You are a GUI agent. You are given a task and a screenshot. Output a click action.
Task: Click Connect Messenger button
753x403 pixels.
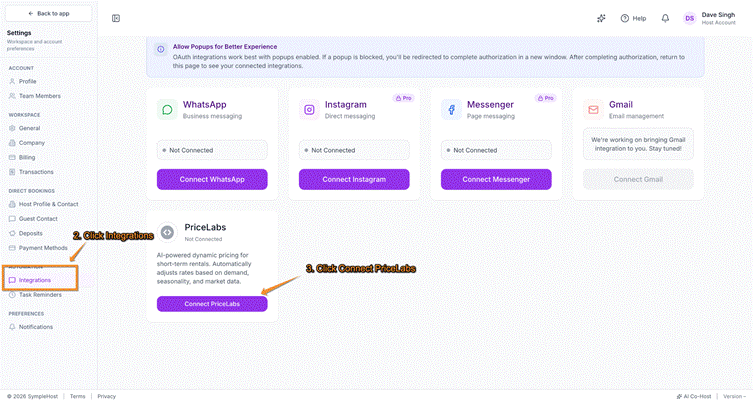click(x=496, y=179)
